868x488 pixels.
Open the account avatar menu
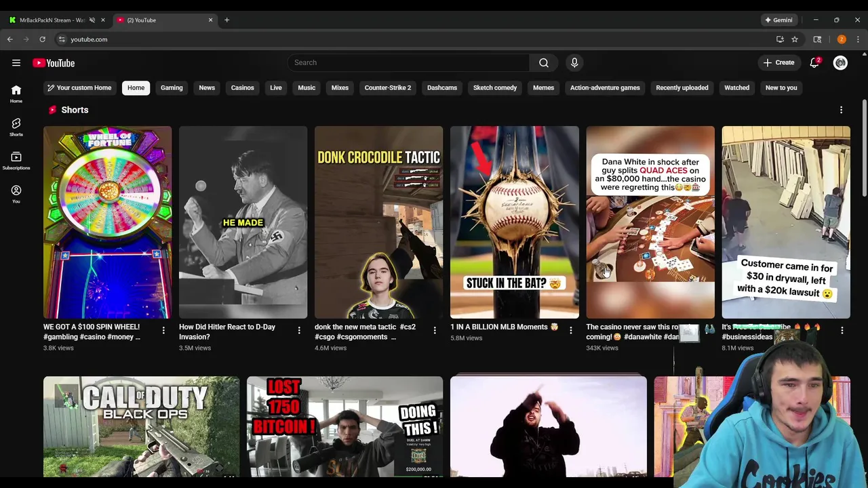pyautogui.click(x=840, y=62)
